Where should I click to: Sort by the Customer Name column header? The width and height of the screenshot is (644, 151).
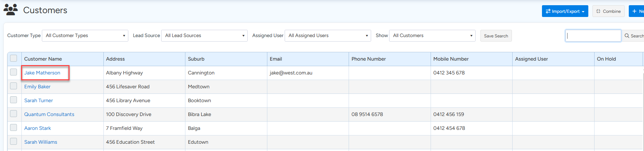43,59
